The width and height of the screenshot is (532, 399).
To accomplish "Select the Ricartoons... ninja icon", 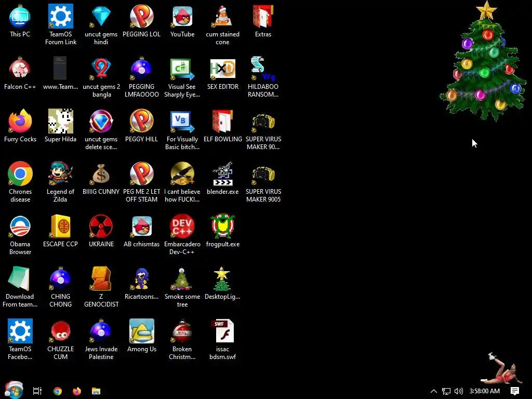I will click(141, 284).
